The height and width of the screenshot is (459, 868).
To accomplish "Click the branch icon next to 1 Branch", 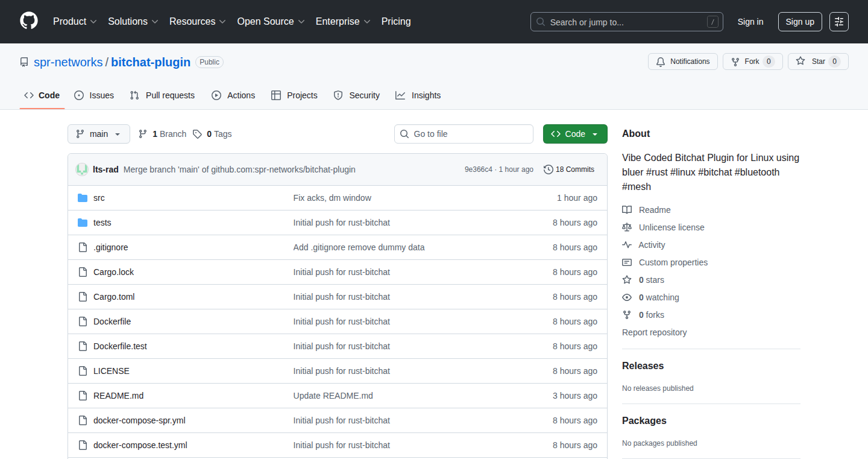I will click(x=143, y=134).
